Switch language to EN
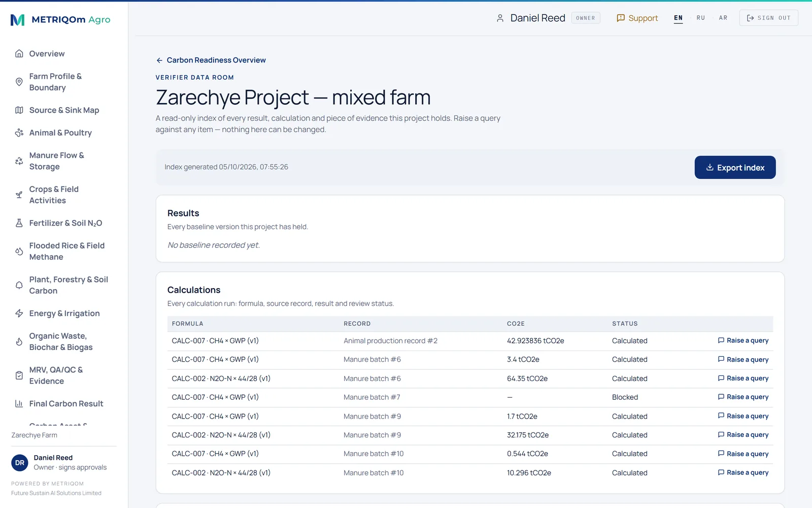 678,18
